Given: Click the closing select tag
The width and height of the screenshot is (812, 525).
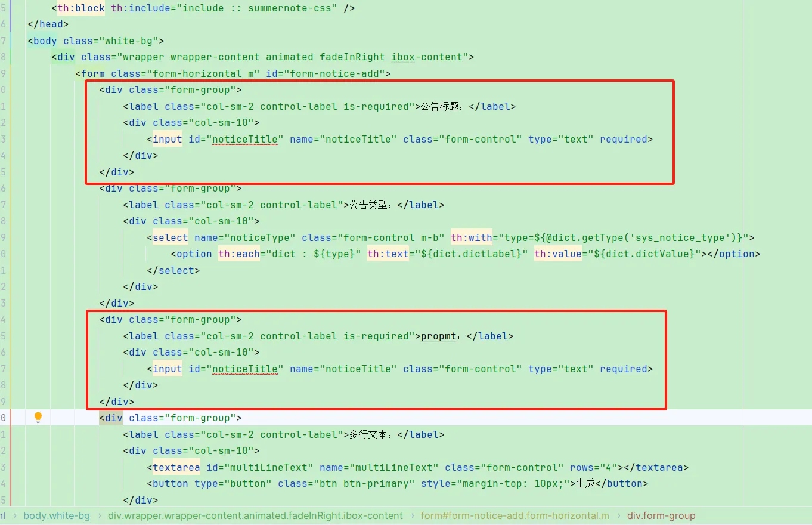Looking at the screenshot, I should click(x=173, y=271).
